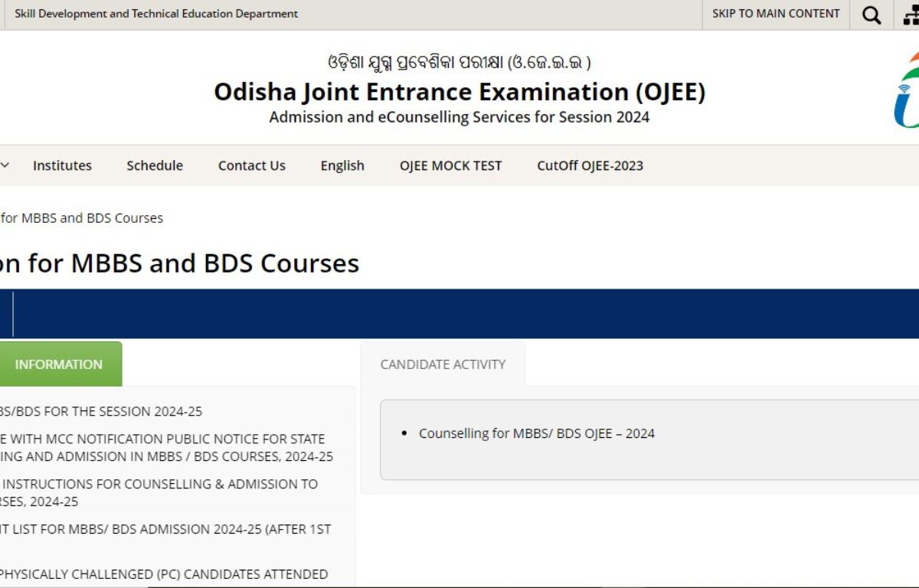Click Skill Development and Technical Education Department
This screenshot has width=919, height=588.
(156, 14)
